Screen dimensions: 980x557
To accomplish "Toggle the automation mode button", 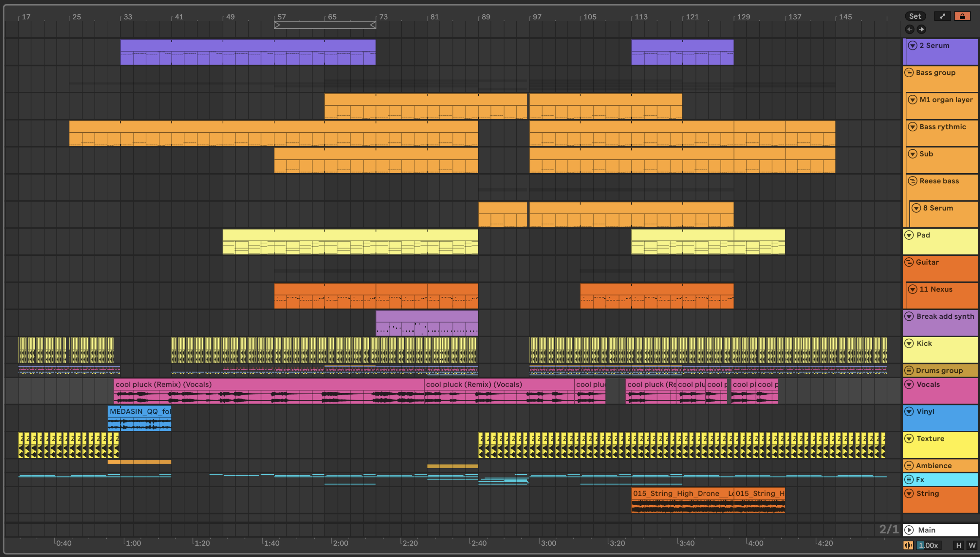I will [942, 16].
